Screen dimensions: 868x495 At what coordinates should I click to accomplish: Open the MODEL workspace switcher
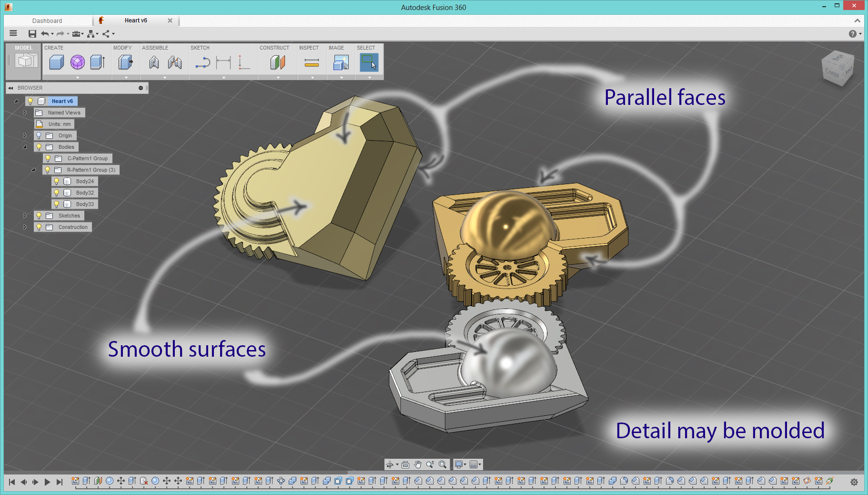tap(24, 61)
